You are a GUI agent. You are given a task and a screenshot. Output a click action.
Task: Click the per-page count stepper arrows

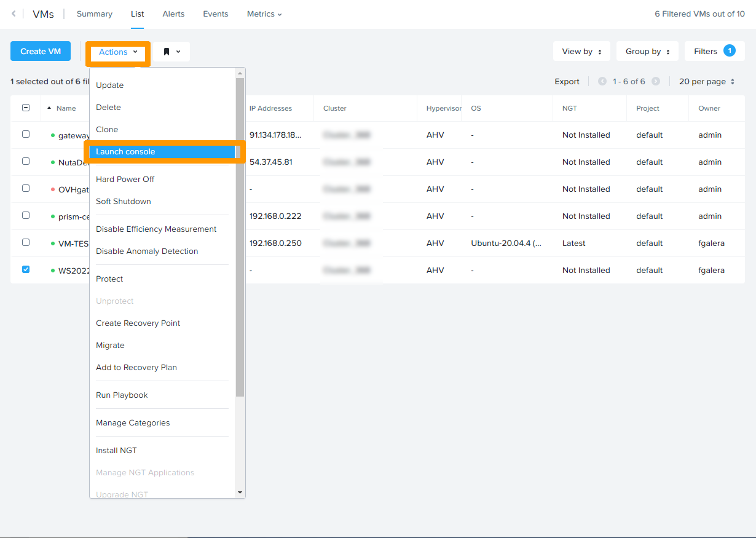(731, 81)
